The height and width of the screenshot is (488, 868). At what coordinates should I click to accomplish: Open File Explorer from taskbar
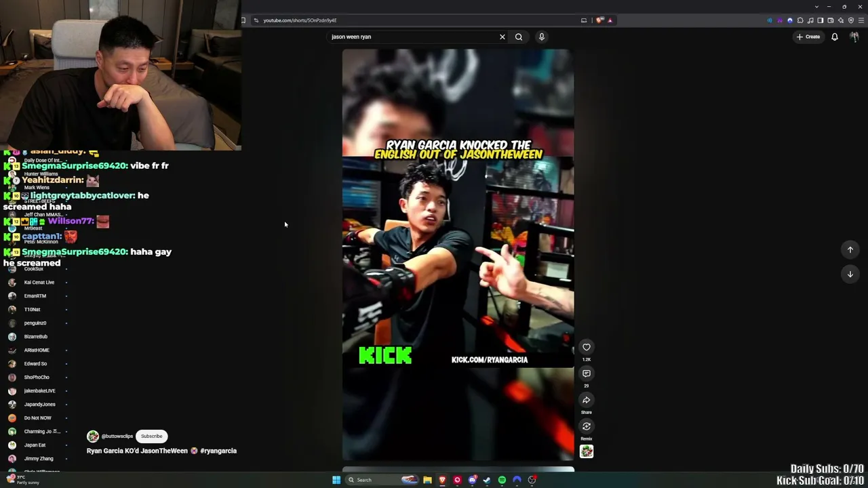[x=427, y=480]
